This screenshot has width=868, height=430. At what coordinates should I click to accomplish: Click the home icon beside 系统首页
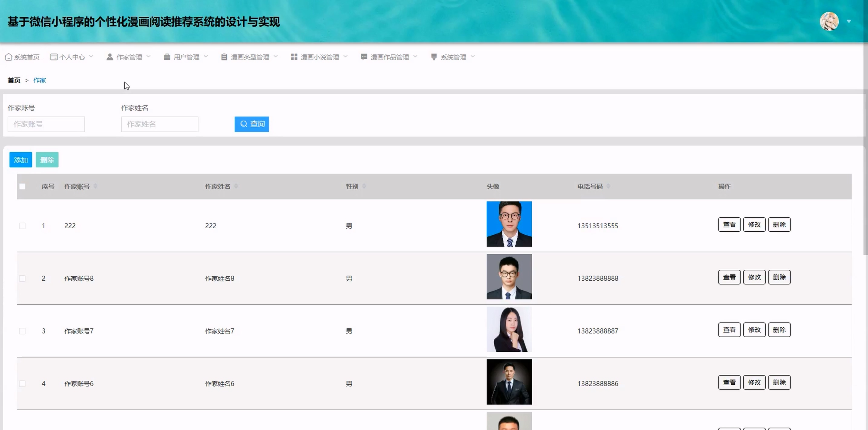(x=9, y=57)
